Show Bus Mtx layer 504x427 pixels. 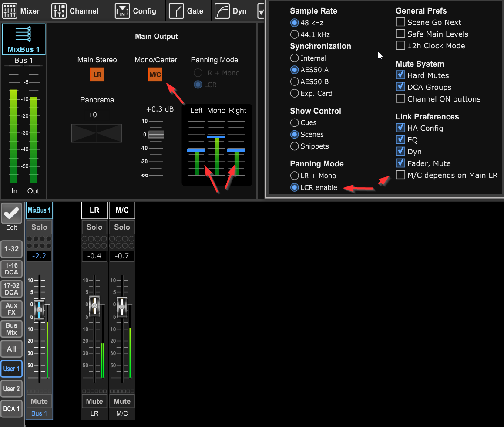pos(12,329)
